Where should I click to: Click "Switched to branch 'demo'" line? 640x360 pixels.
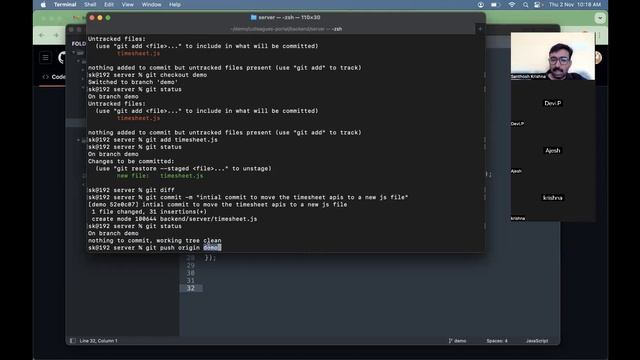[x=133, y=82]
